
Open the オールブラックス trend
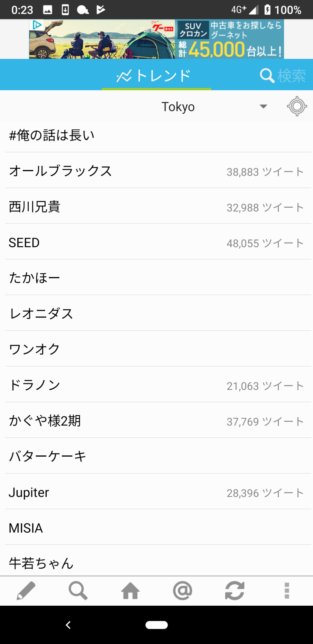coord(60,171)
